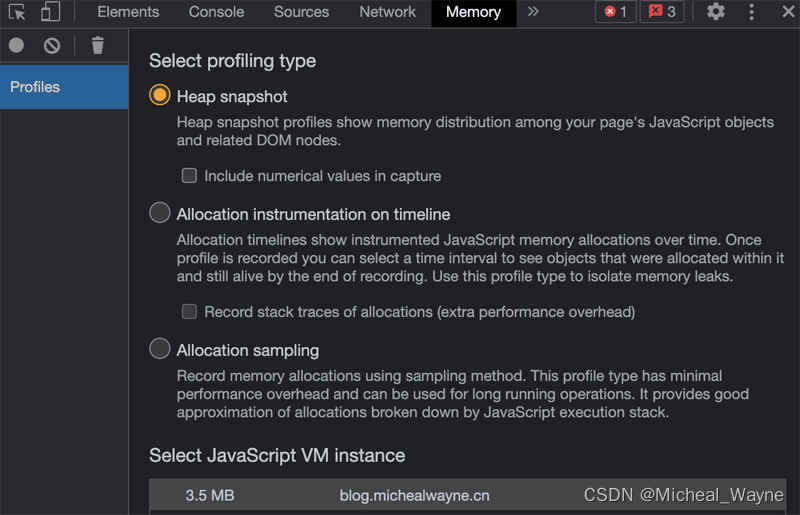Open the three-dot customize menu
This screenshot has height=515, width=800.
coord(752,12)
